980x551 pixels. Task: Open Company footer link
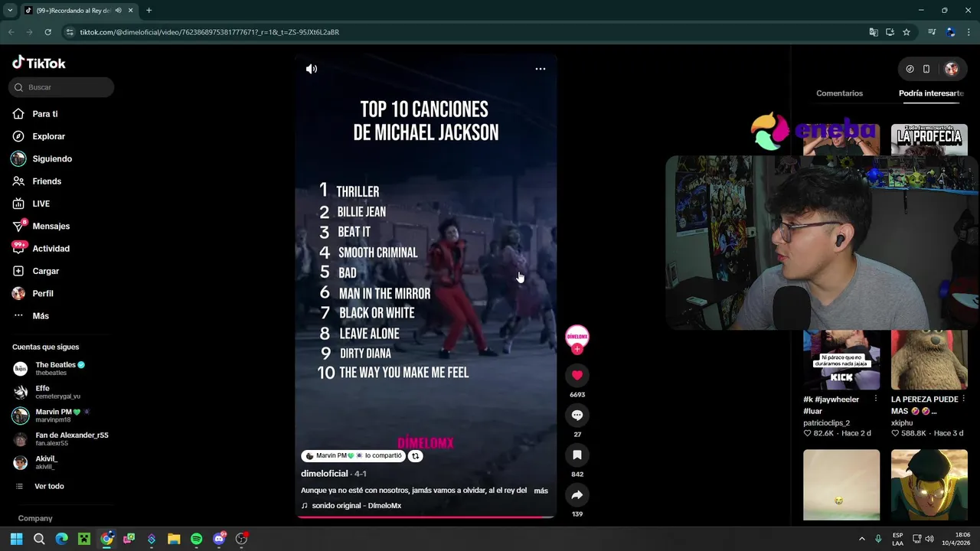(x=35, y=518)
